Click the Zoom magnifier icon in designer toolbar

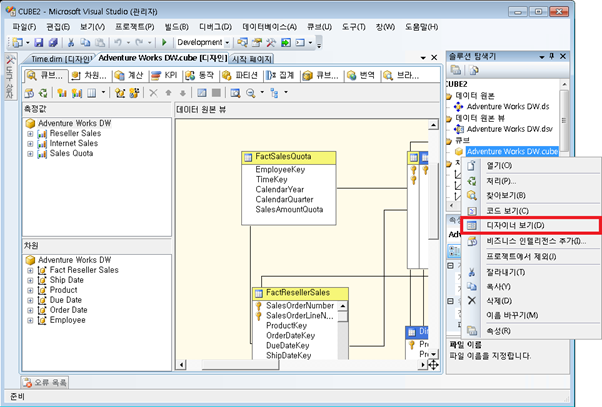pos(251,93)
